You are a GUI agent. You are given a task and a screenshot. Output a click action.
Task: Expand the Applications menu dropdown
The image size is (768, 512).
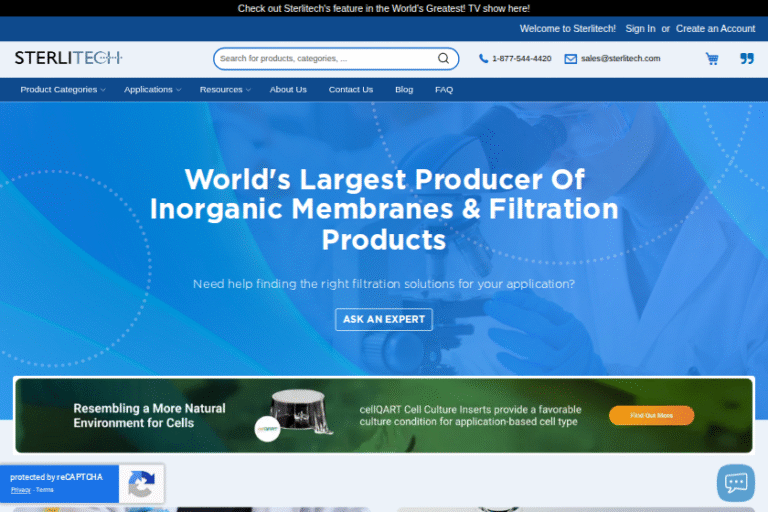[x=152, y=89]
